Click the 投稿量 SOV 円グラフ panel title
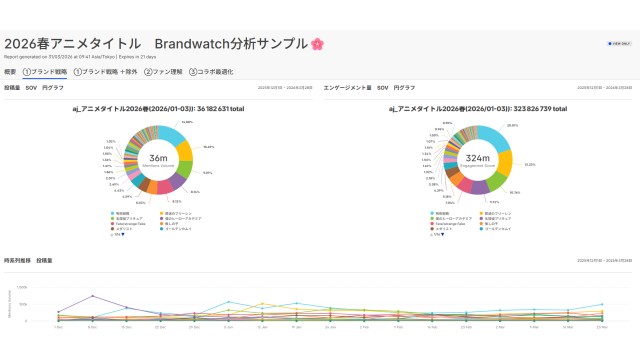This screenshot has height=360, width=640. pos(34,88)
